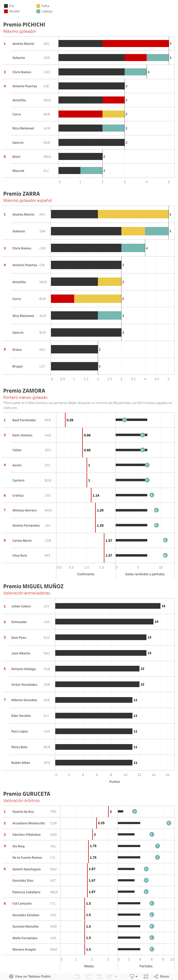
Task: Select Carlos Marín's 11 goals circle marker
Action: click(165, 540)
